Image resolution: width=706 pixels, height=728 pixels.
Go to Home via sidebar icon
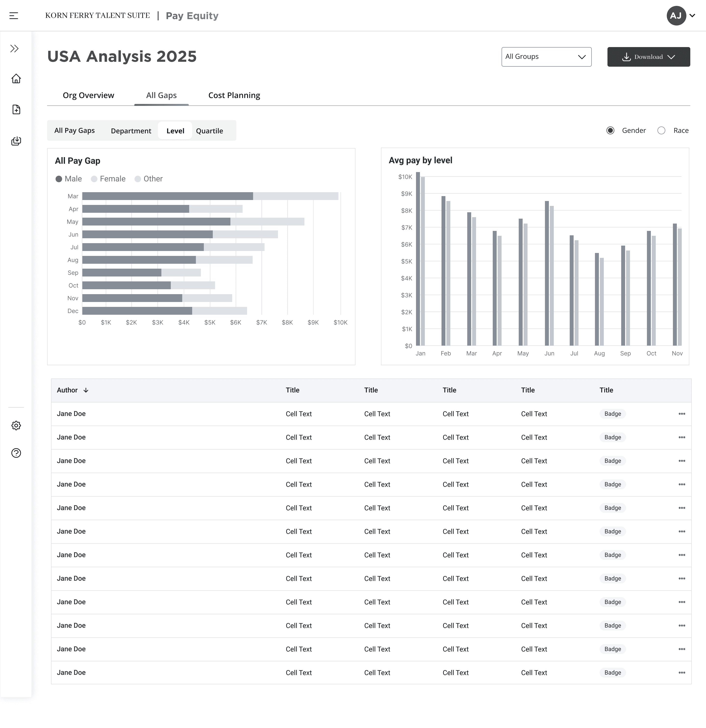pos(16,79)
